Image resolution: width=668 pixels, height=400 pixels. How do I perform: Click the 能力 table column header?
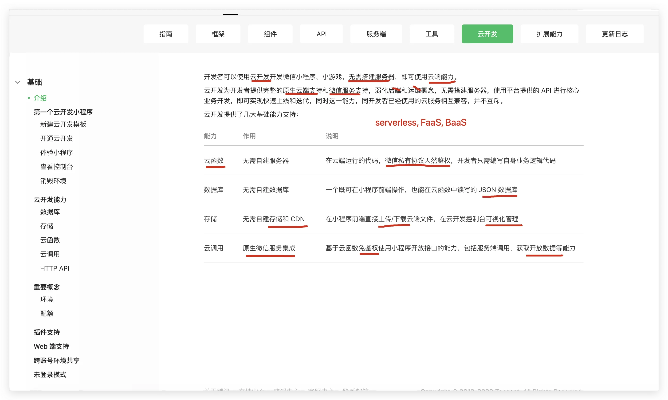210,136
